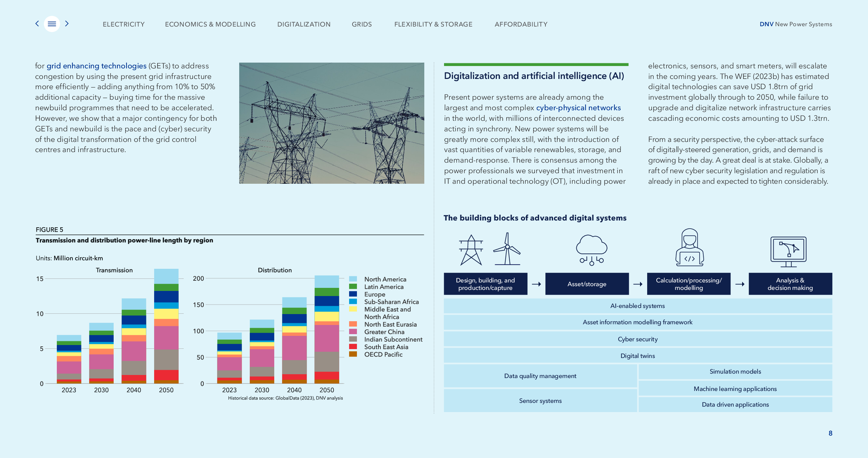Click the monitor design analysis icon
This screenshot has width=868, height=458.
(x=788, y=252)
